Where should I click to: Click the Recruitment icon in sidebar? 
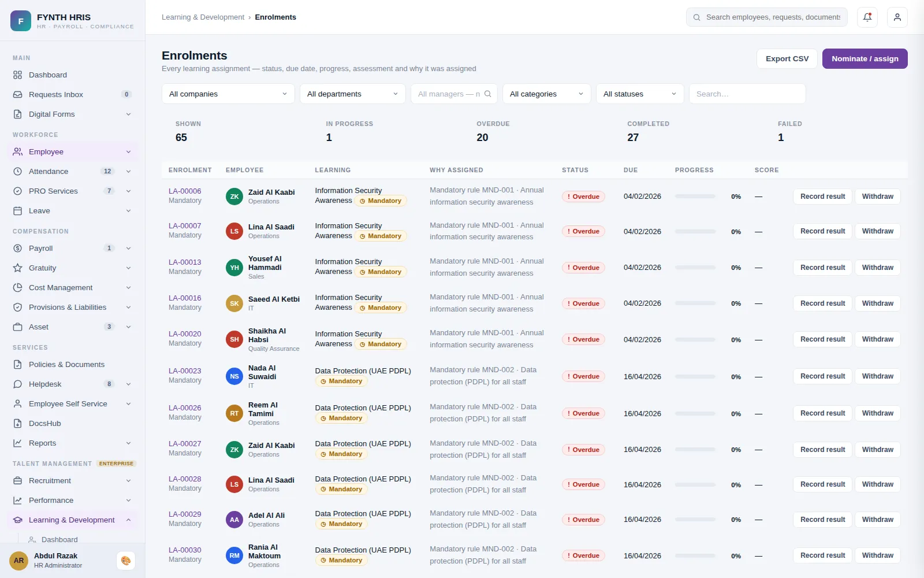click(17, 481)
